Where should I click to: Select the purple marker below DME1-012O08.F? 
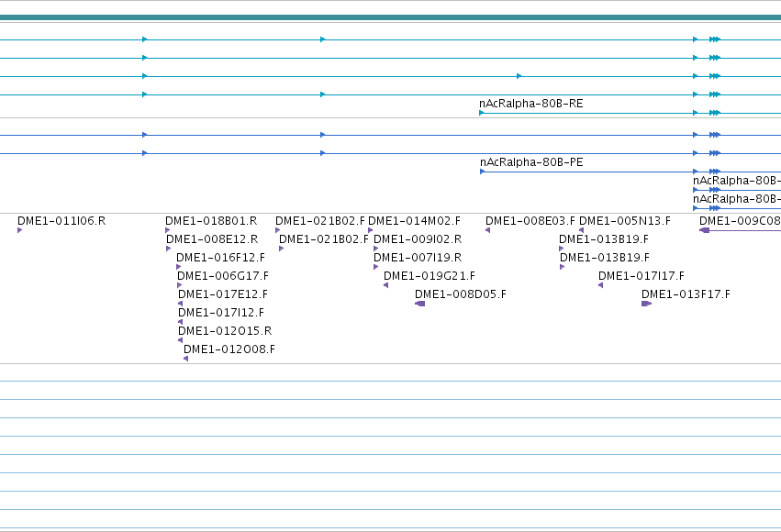[185, 359]
